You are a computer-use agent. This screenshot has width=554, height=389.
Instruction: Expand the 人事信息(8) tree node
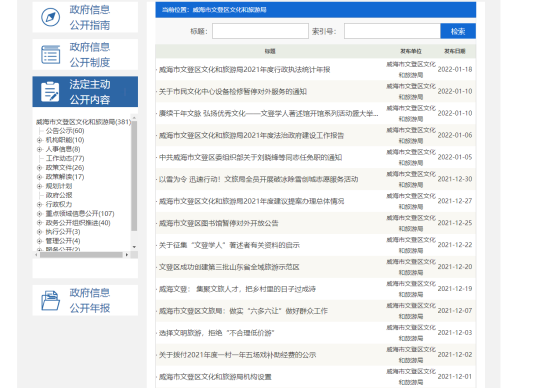(39, 149)
